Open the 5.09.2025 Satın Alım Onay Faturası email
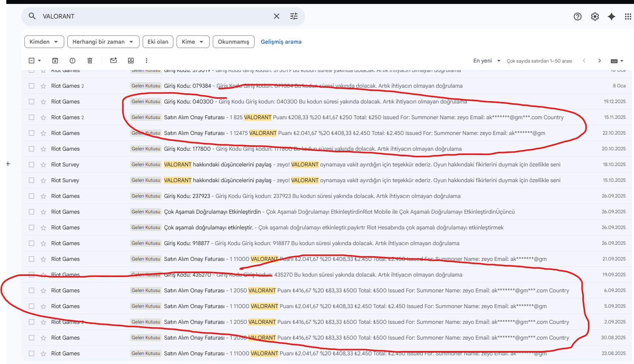Viewport: 634px width, 364px height. click(x=327, y=306)
